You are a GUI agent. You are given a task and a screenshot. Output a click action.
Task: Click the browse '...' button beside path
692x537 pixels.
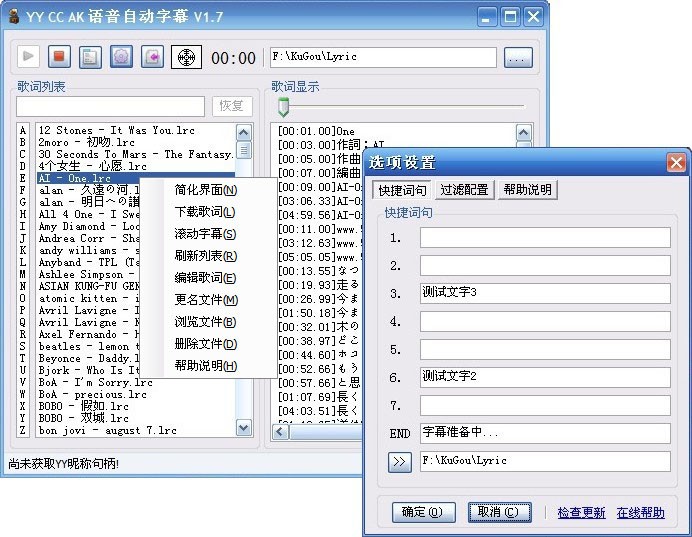click(518, 57)
